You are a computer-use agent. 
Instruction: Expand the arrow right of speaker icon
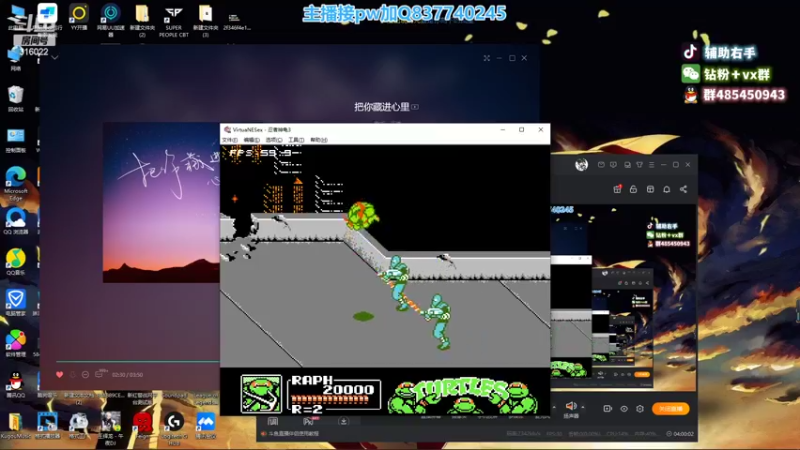tap(583, 407)
